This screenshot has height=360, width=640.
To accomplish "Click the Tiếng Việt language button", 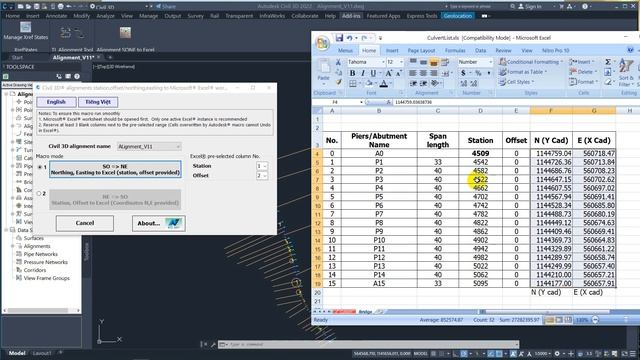I will click(x=98, y=102).
